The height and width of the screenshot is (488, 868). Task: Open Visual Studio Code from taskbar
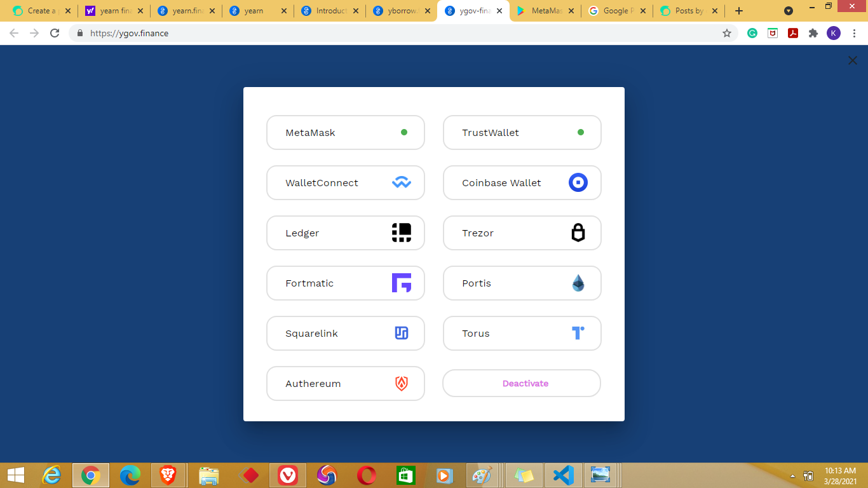click(564, 475)
